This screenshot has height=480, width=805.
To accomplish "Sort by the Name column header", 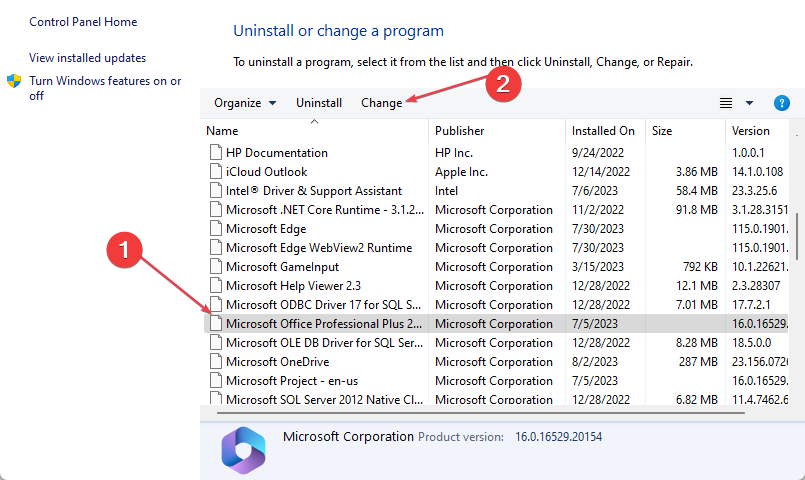I will point(222,131).
